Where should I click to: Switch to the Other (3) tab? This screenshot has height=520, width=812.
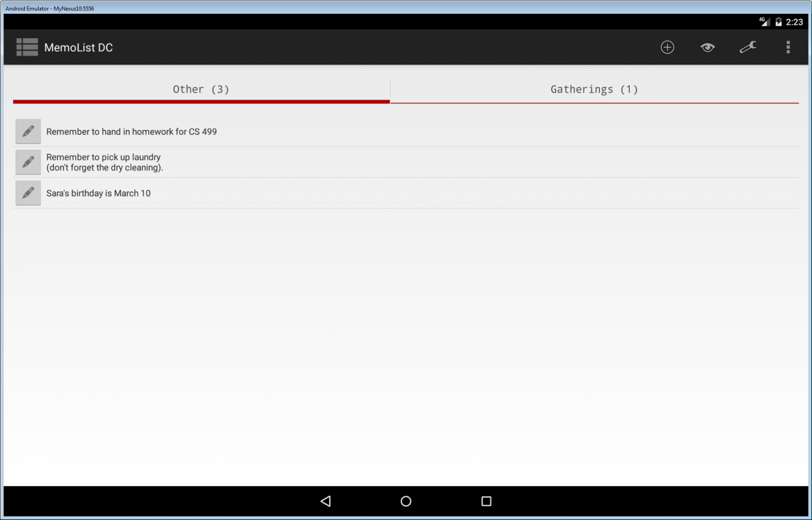coord(201,90)
